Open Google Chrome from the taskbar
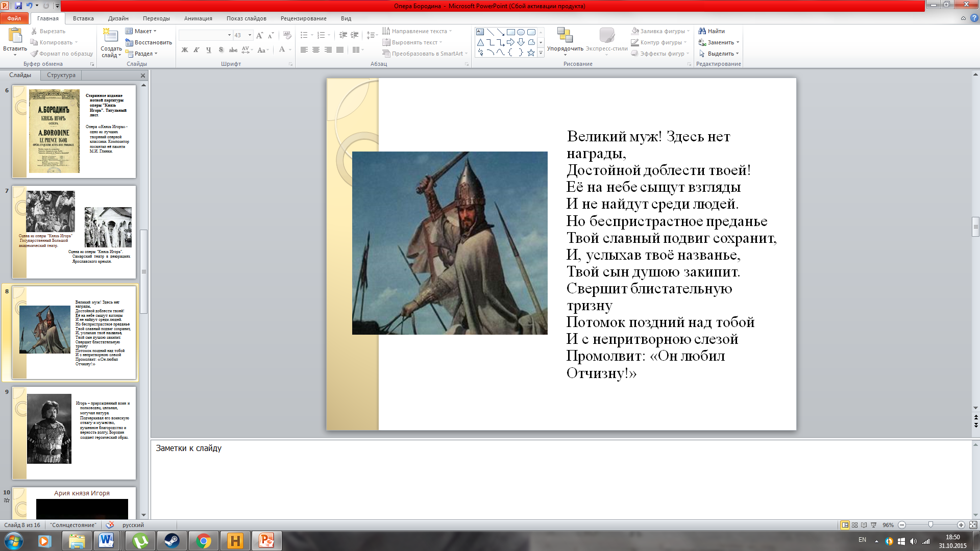 [203, 541]
